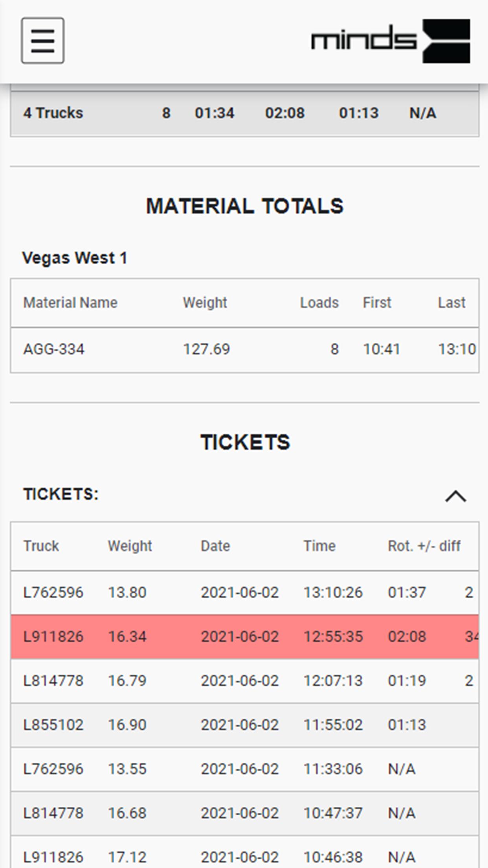Collapse the TICKETS section chevron
This screenshot has height=868, width=488.
coord(455,496)
